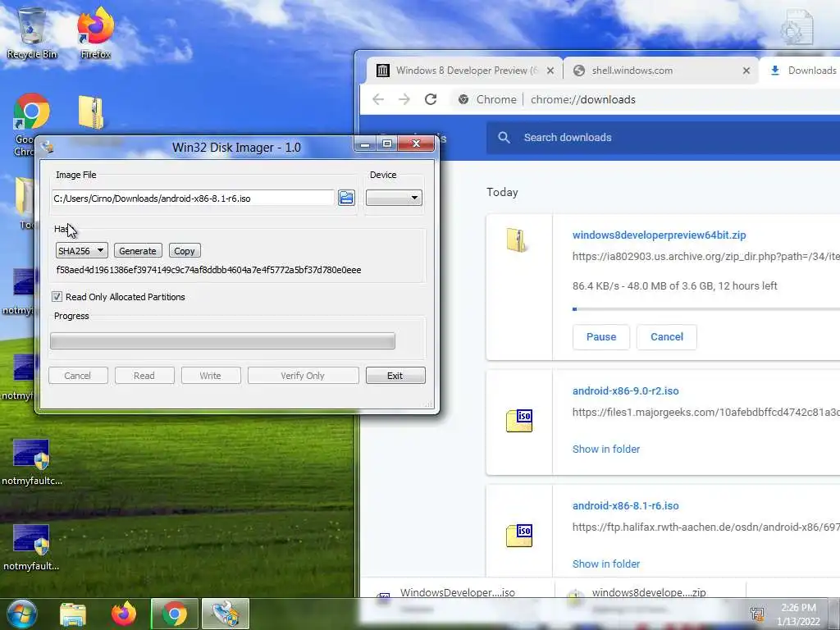840x630 pixels.
Task: Click the Chrome address bar
Action: pos(646,99)
